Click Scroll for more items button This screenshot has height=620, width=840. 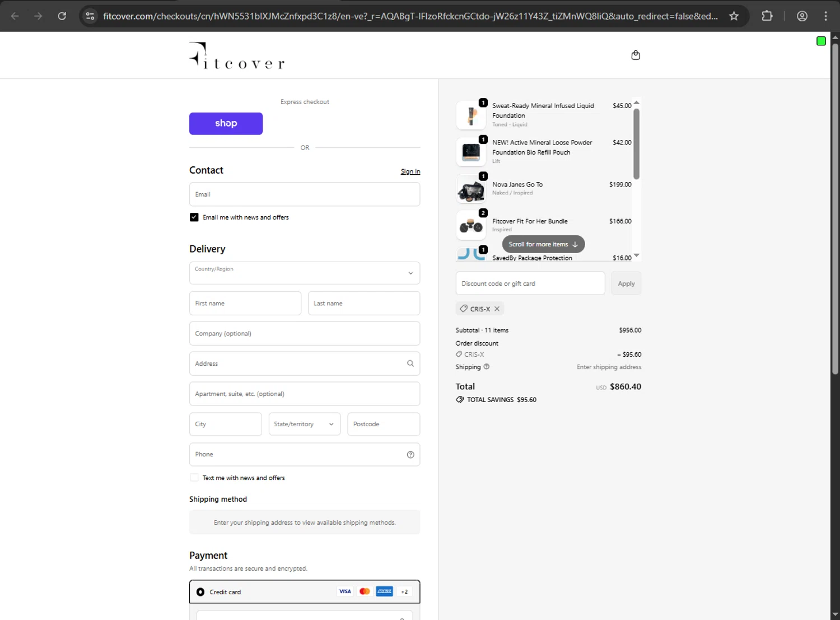pos(543,244)
